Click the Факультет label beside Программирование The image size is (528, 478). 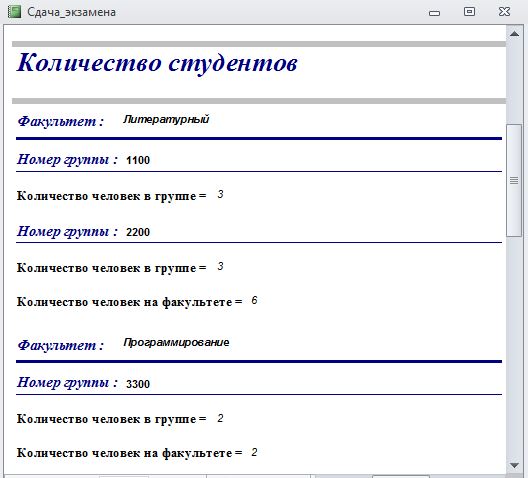click(61, 345)
